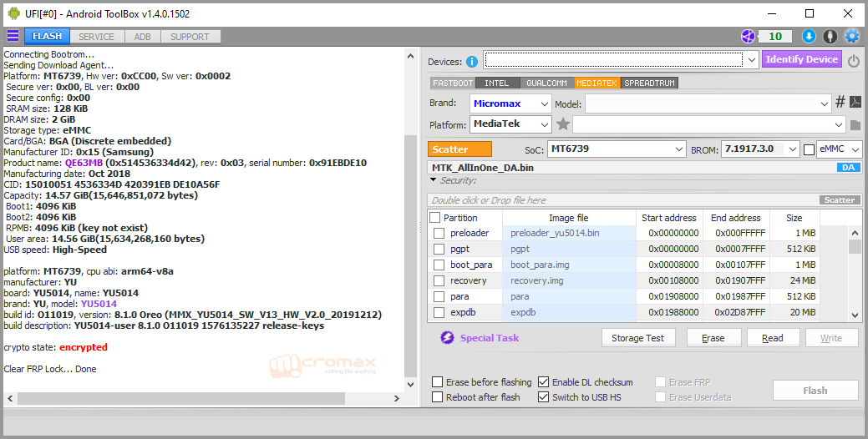Open settings gear icon

(851, 37)
